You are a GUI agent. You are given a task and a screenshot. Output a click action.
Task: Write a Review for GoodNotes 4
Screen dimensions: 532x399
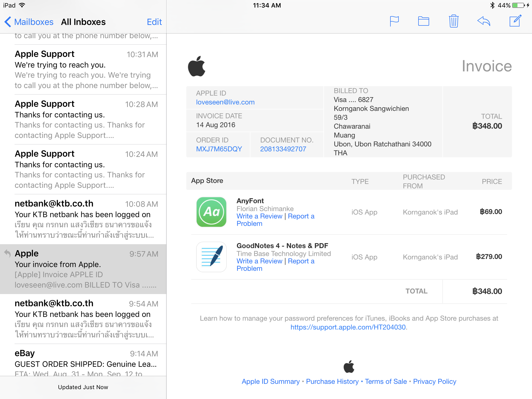coord(259,261)
